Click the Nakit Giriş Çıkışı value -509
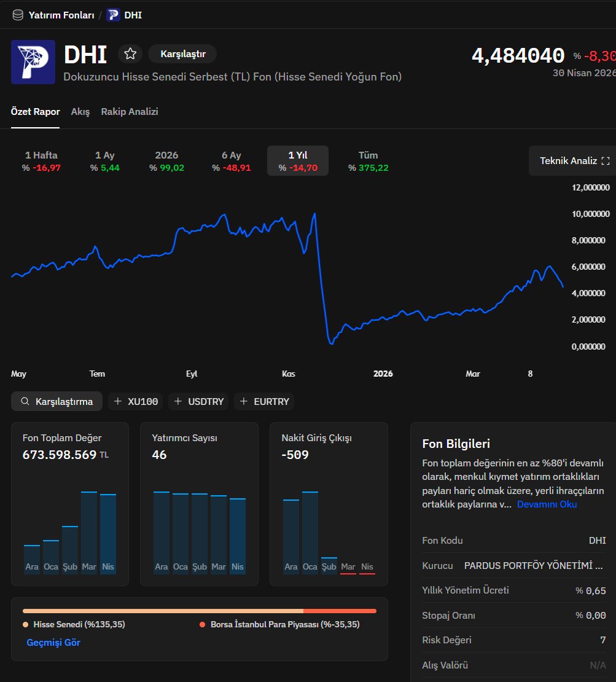This screenshot has height=682, width=616. click(295, 455)
